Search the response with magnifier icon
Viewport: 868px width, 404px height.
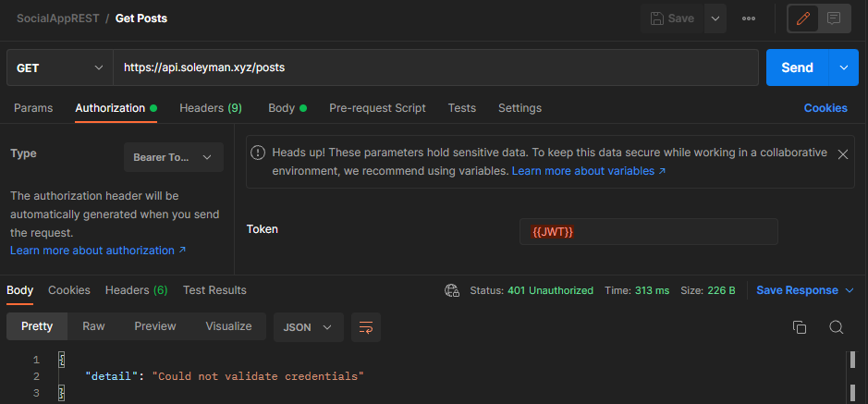coord(836,326)
